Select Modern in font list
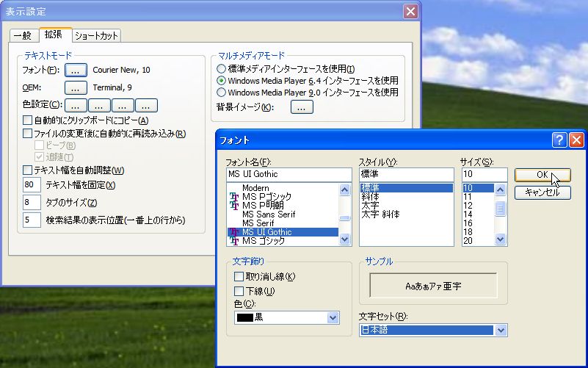588x368 pixels. [255, 188]
